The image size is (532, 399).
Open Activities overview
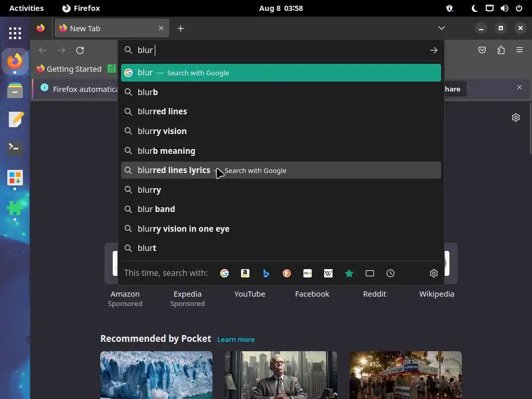click(x=26, y=8)
